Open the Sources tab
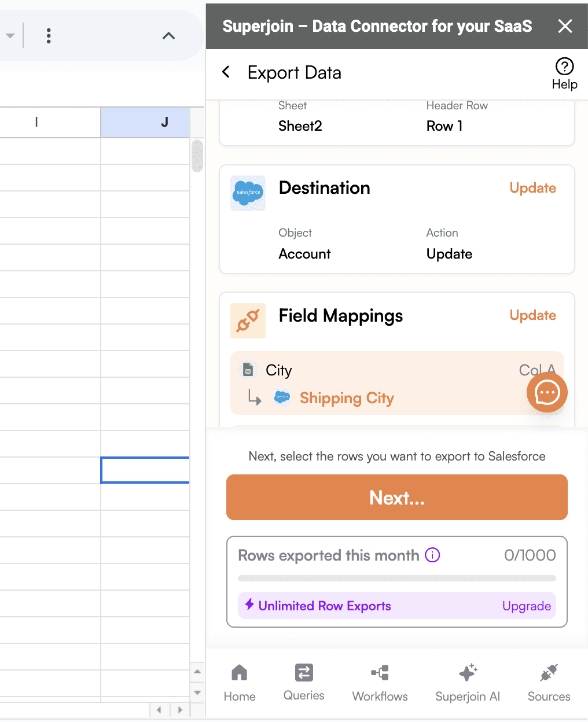The image size is (588, 722). (x=549, y=683)
